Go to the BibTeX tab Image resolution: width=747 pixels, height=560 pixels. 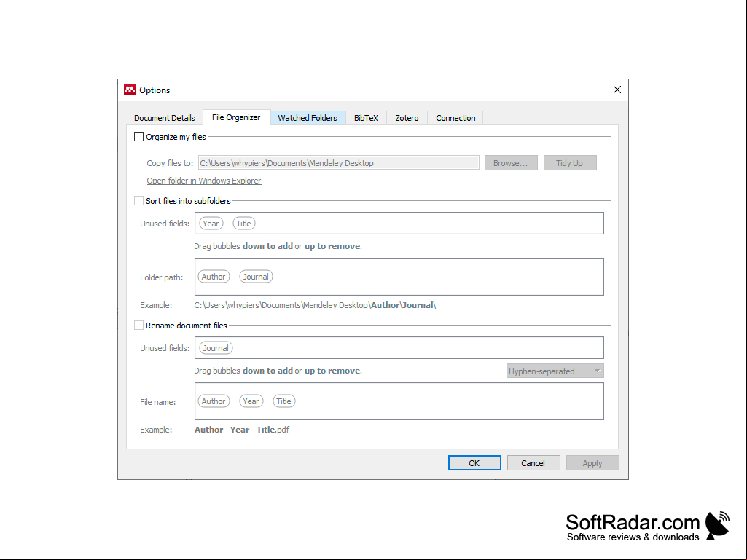tap(366, 118)
